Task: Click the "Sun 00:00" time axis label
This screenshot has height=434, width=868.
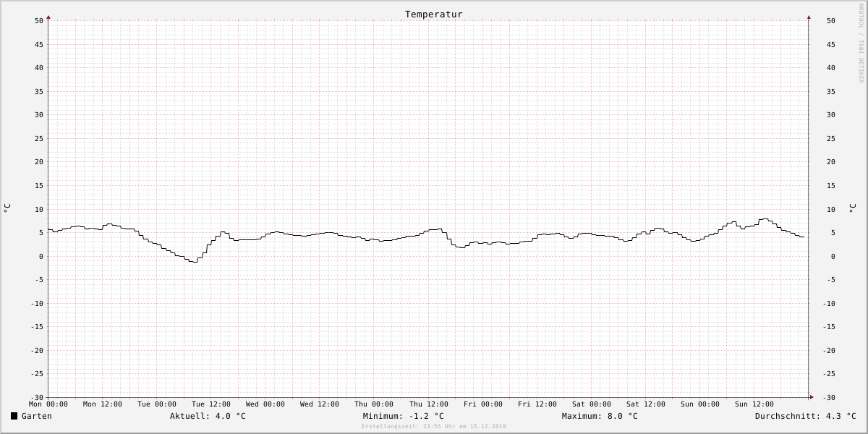Action: point(700,404)
